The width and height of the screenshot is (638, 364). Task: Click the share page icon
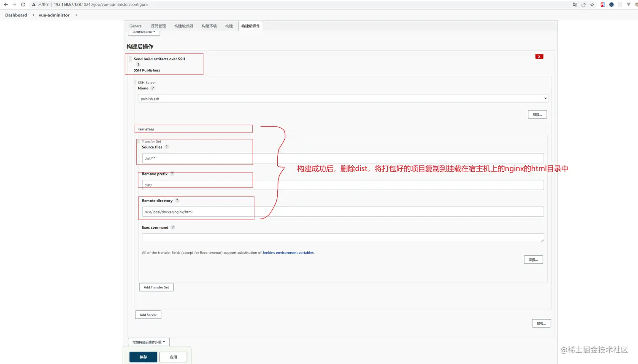(x=584, y=5)
